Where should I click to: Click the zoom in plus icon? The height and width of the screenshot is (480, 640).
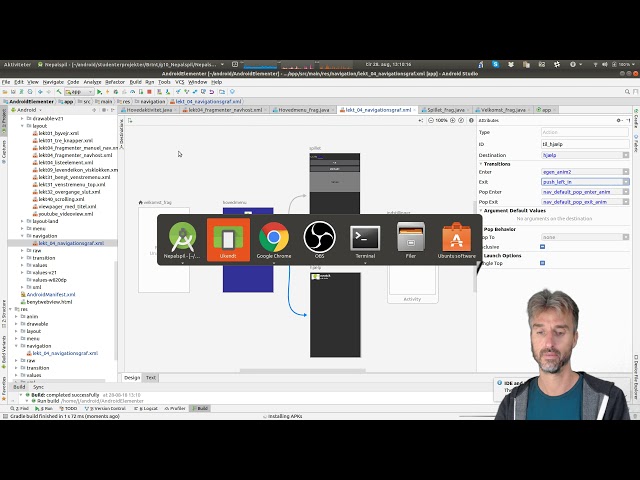coord(452,120)
